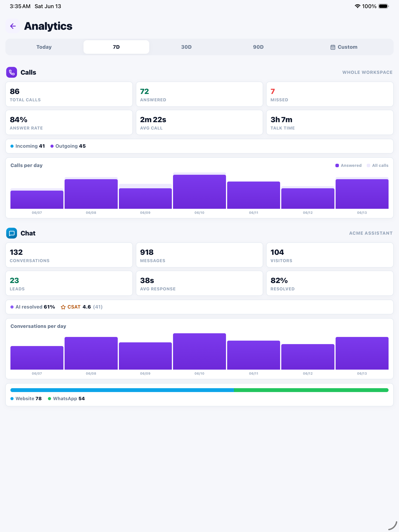This screenshot has height=532, width=399.
Task: Open the 23 Leads card
Action: coord(69,283)
